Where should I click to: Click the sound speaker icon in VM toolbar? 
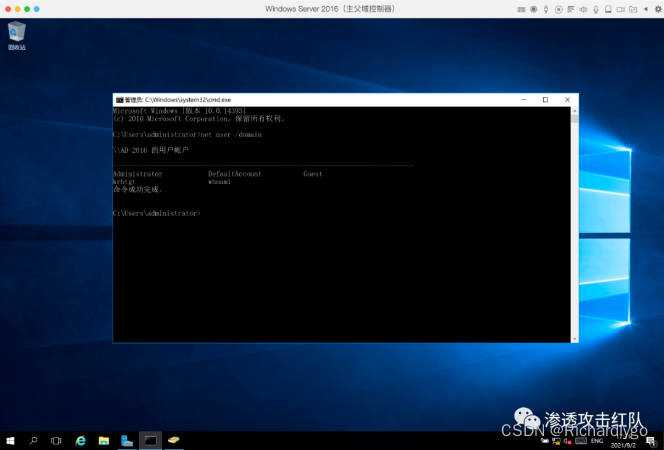pyautogui.click(x=583, y=9)
